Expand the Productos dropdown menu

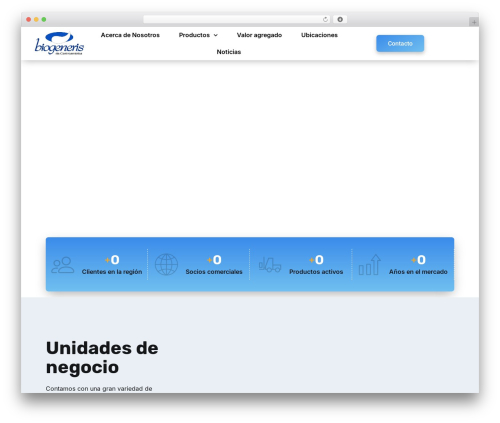tap(198, 35)
